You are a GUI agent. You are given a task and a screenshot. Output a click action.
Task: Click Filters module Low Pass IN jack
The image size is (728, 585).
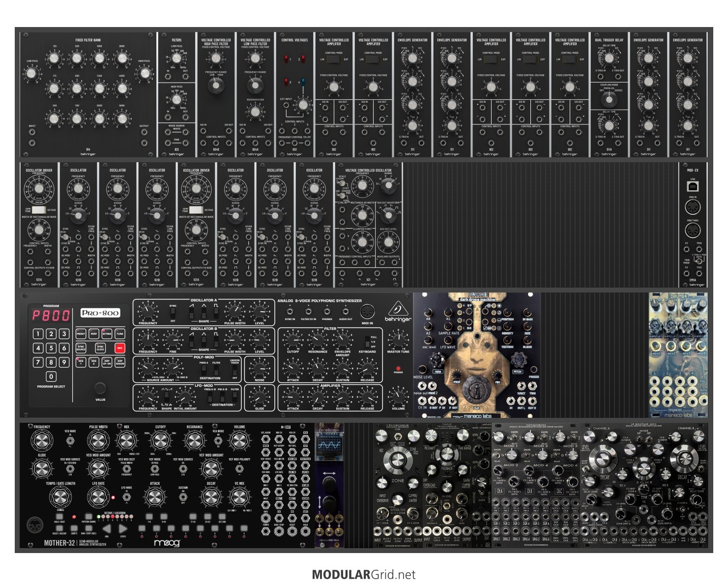168,77
